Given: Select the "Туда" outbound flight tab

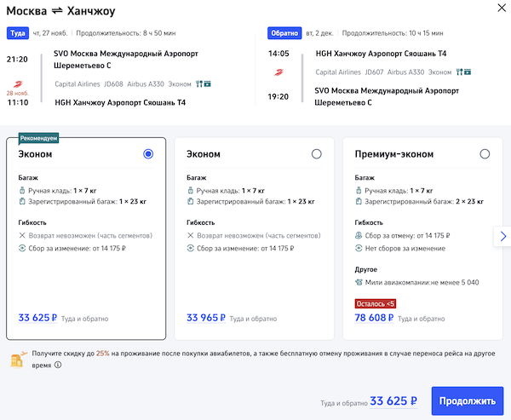Looking at the screenshot, I should coord(18,33).
